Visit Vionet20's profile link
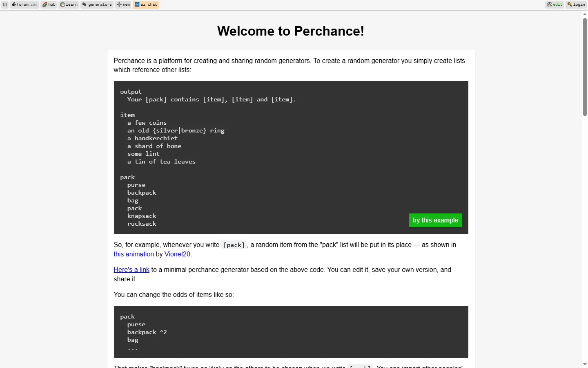 (x=176, y=254)
